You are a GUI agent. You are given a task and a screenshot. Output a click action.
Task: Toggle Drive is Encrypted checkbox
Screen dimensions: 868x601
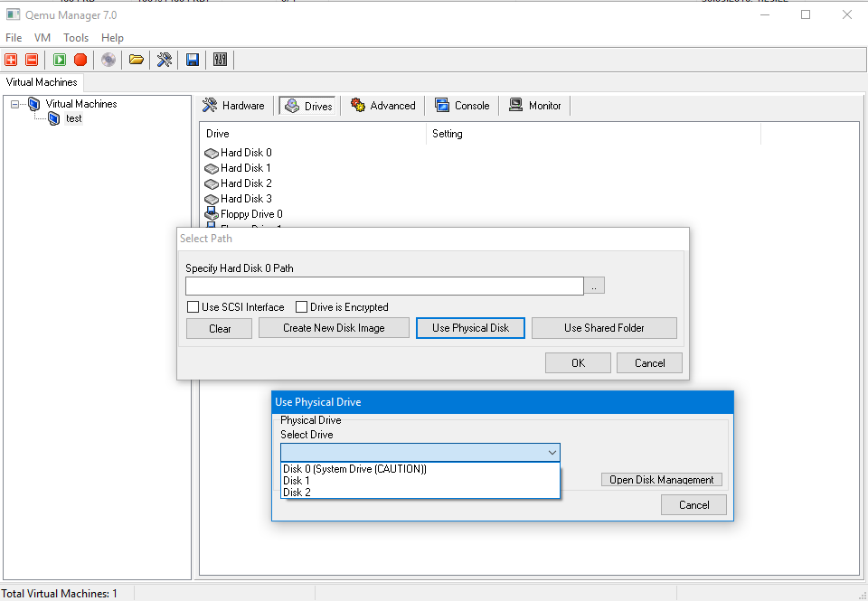(301, 306)
